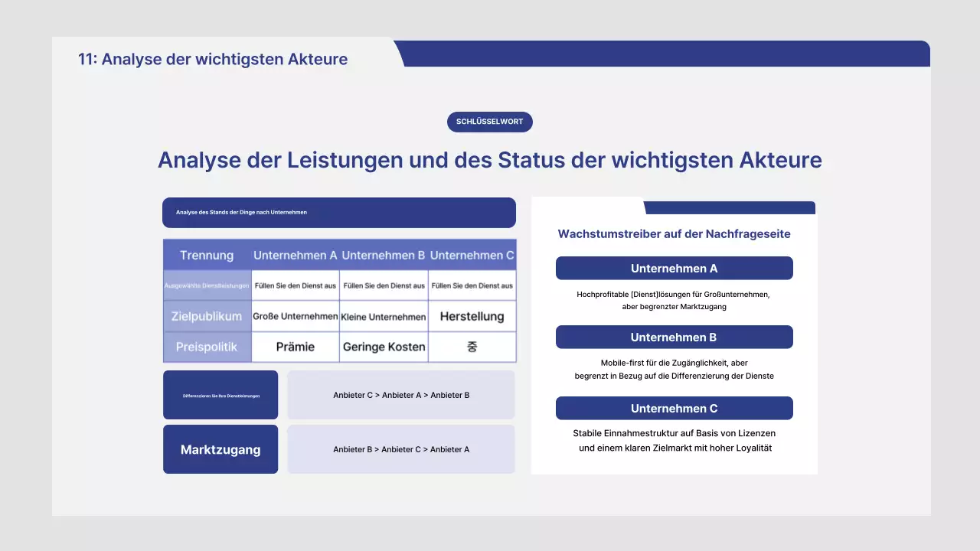Click the 'Unternehmen C' header pill on the right panel

674,408
